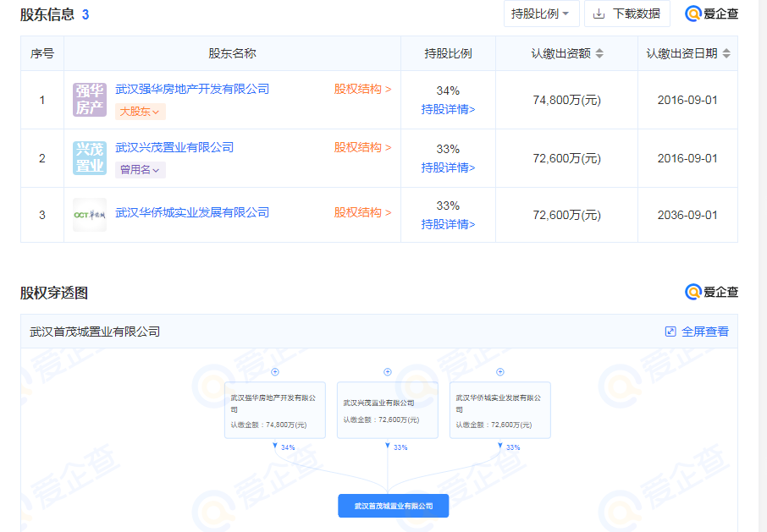Open 武汉兴茂置业有限公司 shareholder link

[174, 147]
